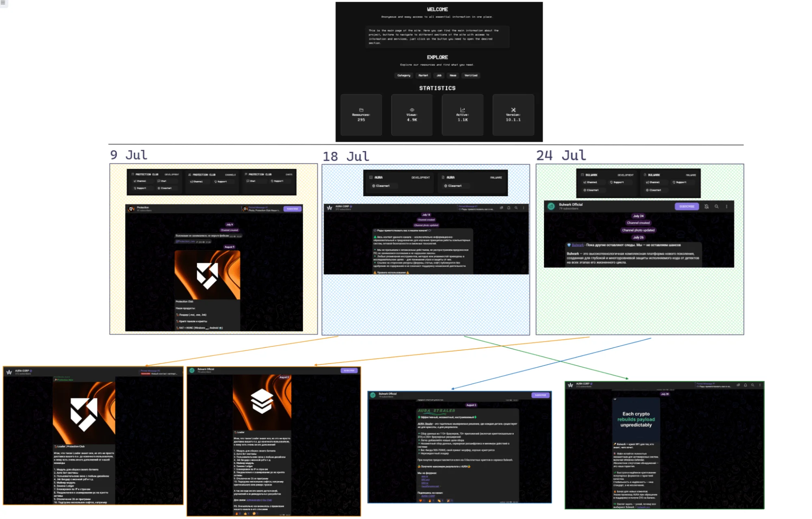Open the Job section button
Image resolution: width=812 pixels, height=519 pixels.
pos(439,76)
